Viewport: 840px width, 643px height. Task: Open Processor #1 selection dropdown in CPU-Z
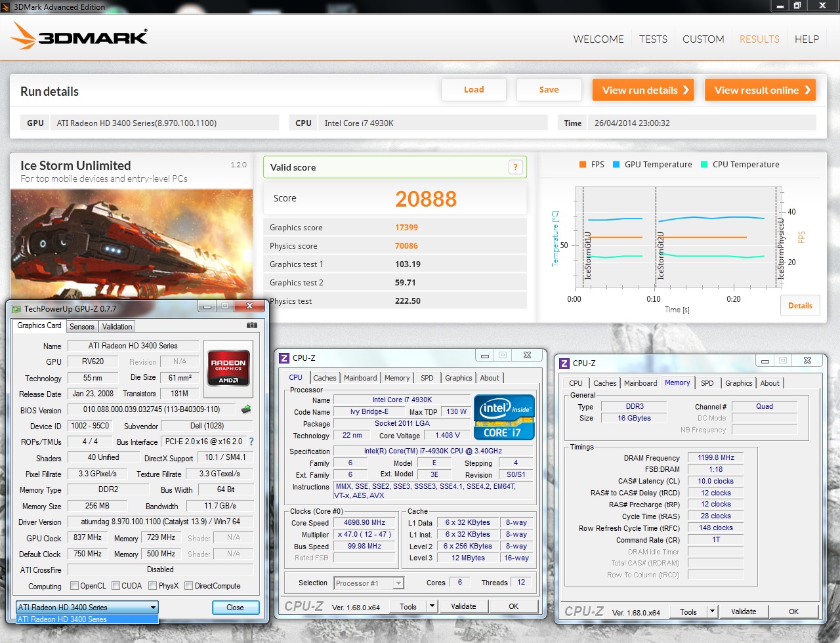click(369, 583)
